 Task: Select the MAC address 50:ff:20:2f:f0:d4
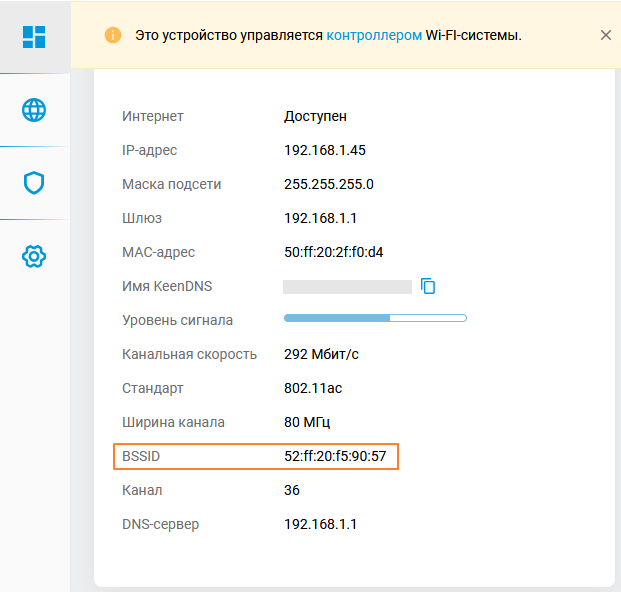tap(333, 252)
